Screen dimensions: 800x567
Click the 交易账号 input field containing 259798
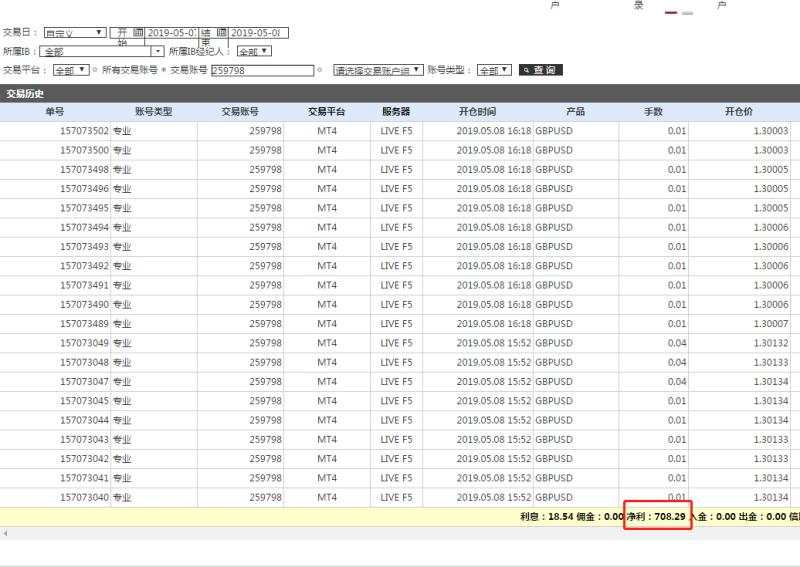262,70
